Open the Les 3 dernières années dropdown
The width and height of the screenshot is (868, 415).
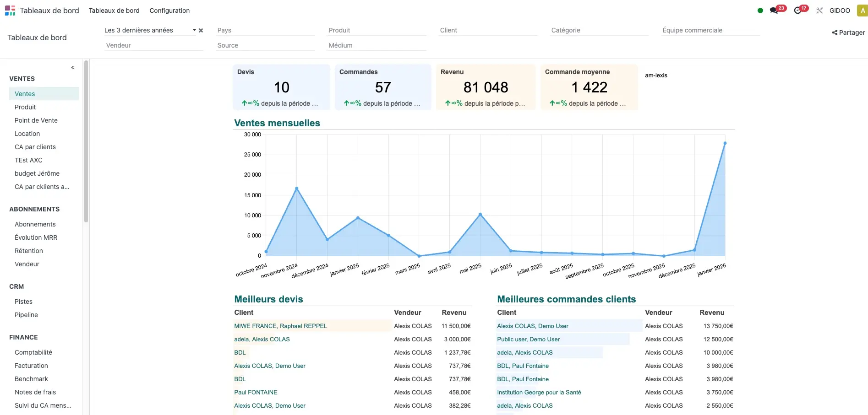tap(194, 30)
